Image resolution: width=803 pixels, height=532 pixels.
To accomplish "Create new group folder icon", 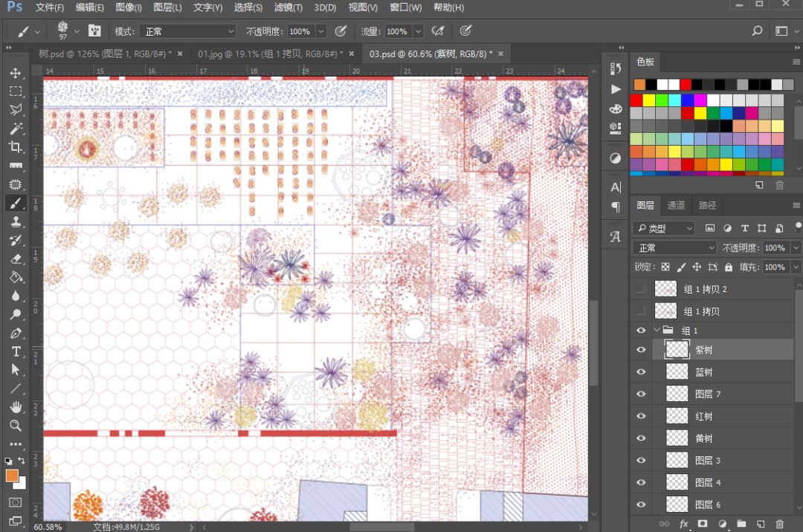I will click(741, 523).
